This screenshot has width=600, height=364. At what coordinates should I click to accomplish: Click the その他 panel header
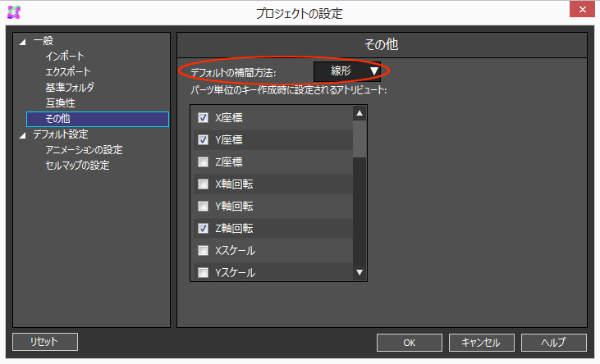coord(382,45)
